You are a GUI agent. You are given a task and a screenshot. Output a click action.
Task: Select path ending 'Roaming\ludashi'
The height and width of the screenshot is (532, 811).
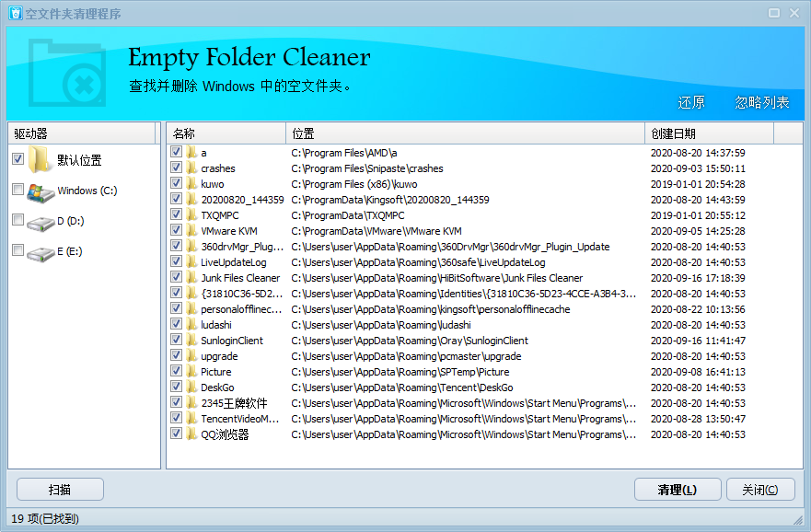(381, 325)
